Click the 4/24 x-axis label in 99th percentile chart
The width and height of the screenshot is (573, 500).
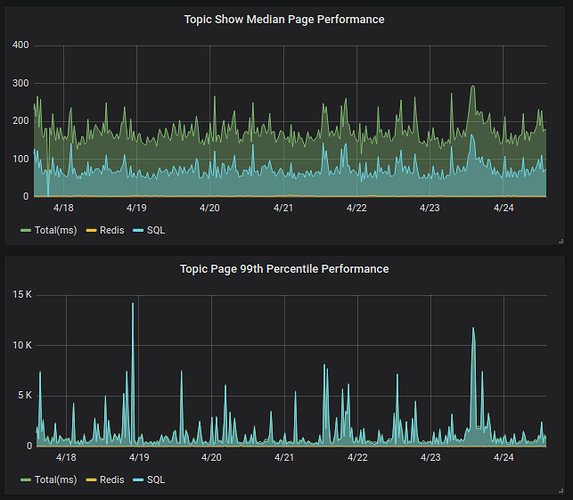click(x=503, y=457)
